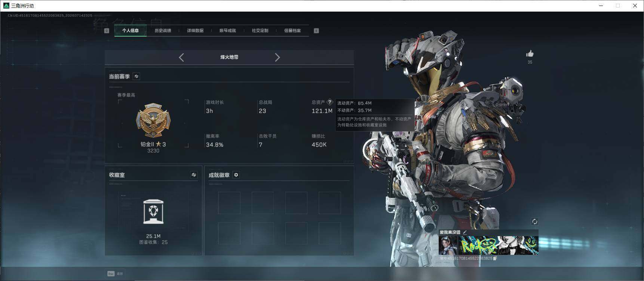
Task: Open the 个人信息 tab
Action: pyautogui.click(x=130, y=31)
